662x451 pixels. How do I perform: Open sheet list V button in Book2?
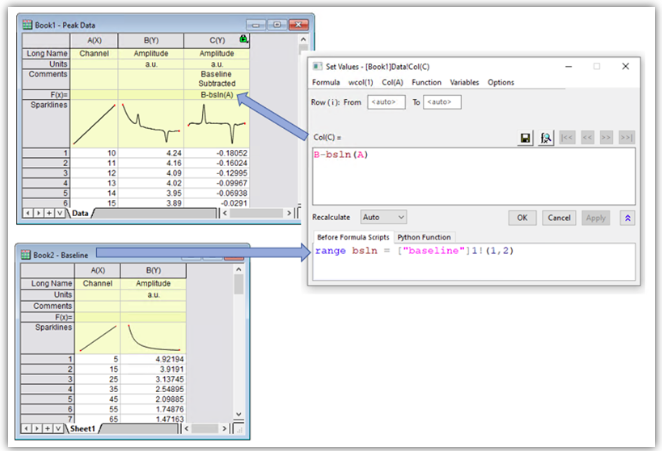point(58,429)
